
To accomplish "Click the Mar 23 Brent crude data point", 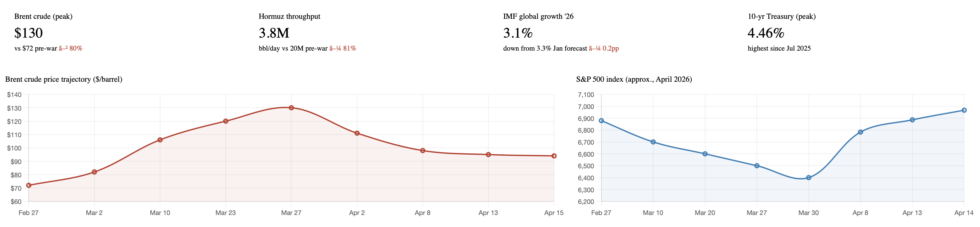I will point(226,121).
